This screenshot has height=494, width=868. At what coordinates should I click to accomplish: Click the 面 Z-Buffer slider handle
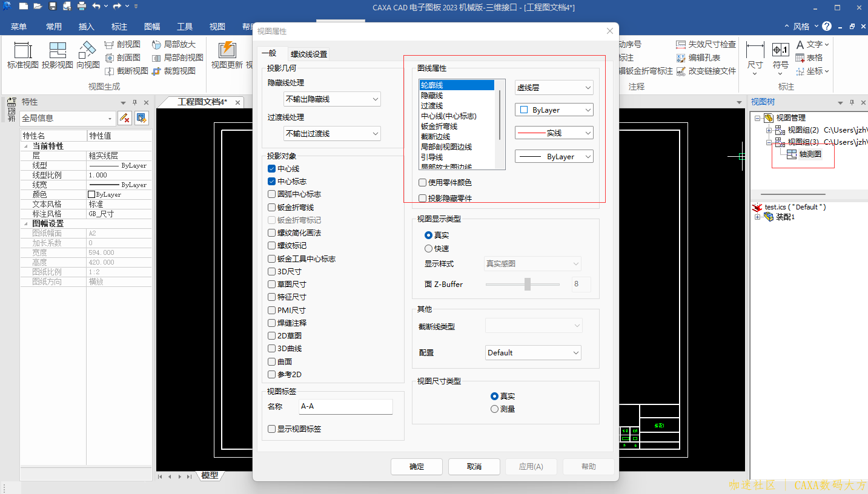tap(528, 284)
